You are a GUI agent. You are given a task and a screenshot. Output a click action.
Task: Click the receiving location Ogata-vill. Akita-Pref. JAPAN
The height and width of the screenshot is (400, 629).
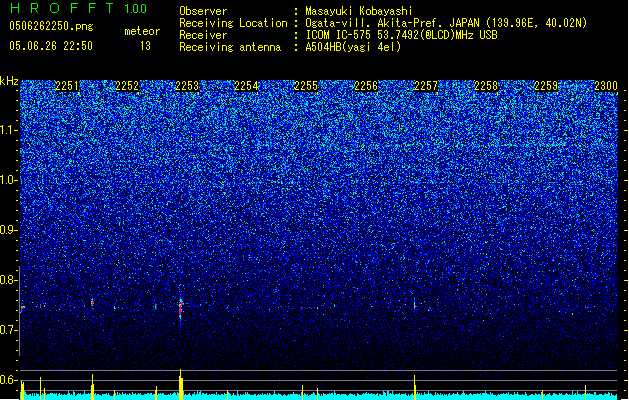coord(393,23)
